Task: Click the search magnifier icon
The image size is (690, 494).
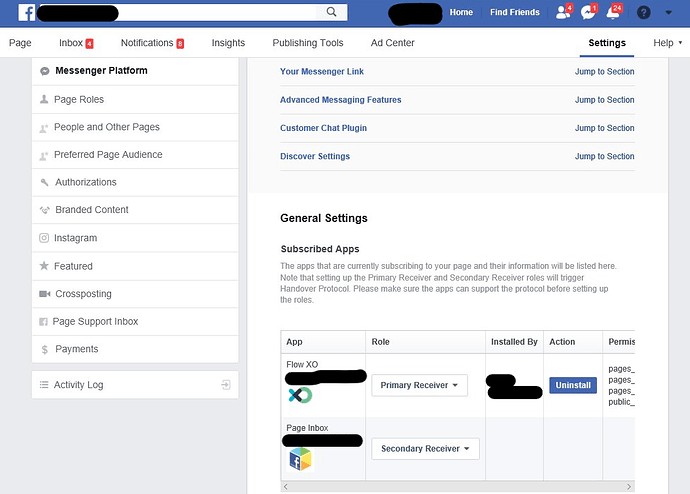Action: [x=331, y=12]
